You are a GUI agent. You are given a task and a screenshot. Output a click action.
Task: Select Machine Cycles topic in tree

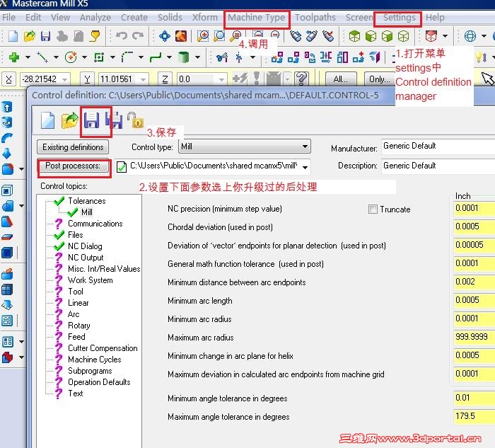pos(94,360)
